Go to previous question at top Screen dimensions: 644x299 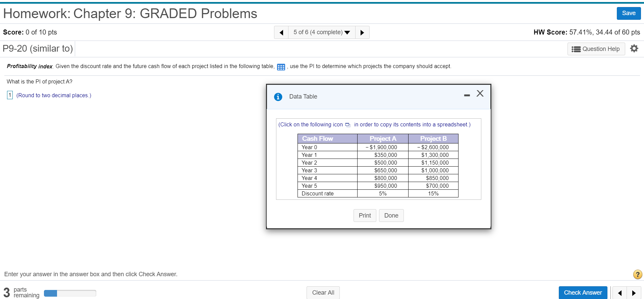(281, 33)
